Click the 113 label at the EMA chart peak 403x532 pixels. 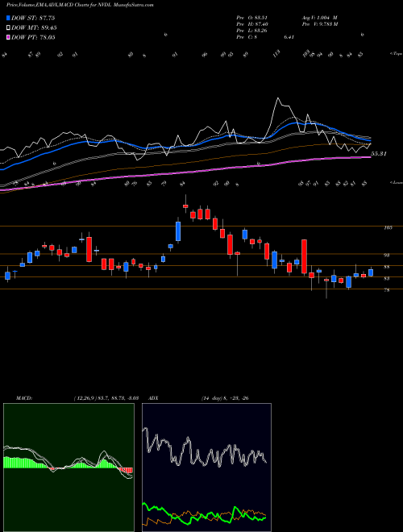[277, 54]
